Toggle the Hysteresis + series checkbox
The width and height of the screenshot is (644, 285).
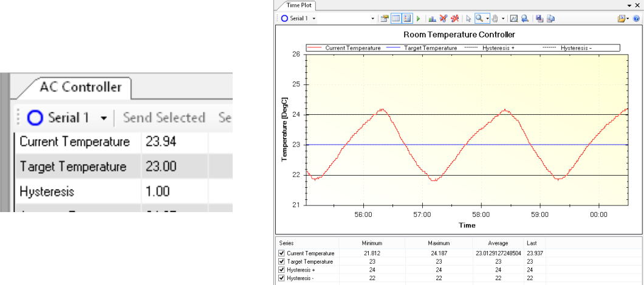281,270
